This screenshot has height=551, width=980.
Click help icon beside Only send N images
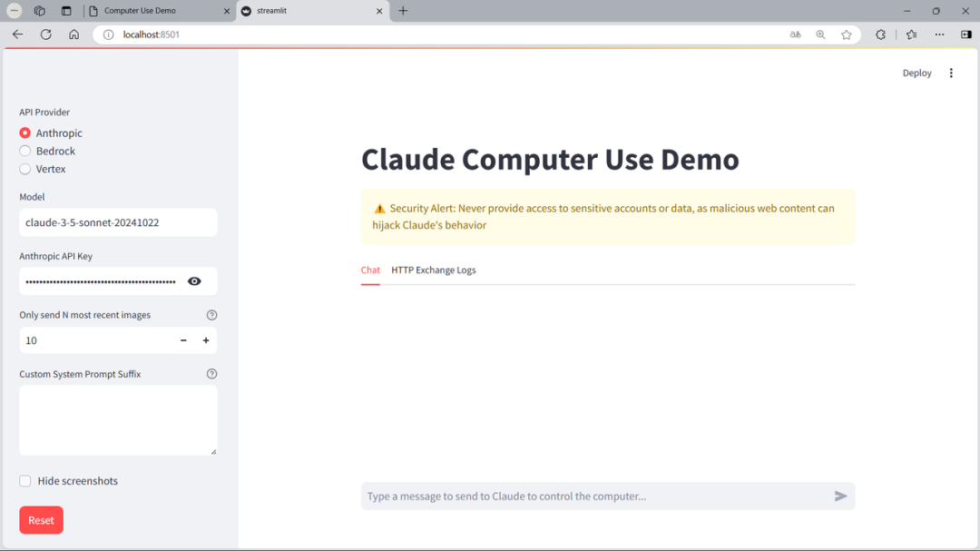211,315
